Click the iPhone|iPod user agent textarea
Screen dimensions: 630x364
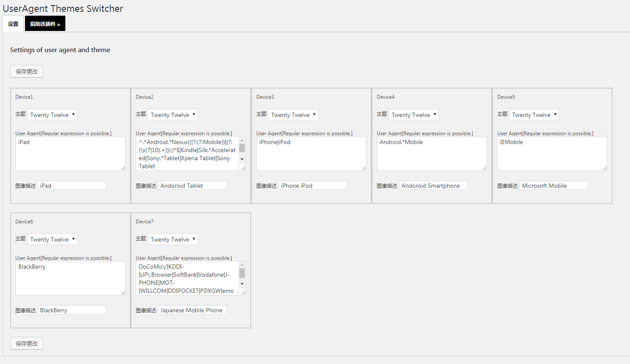pyautogui.click(x=311, y=153)
